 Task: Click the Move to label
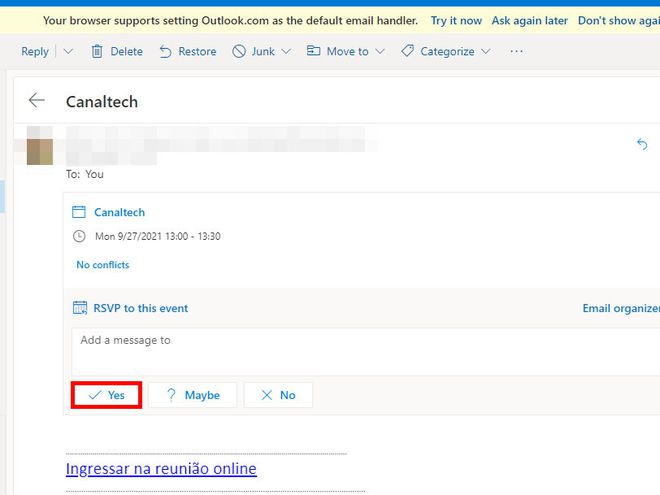point(347,51)
